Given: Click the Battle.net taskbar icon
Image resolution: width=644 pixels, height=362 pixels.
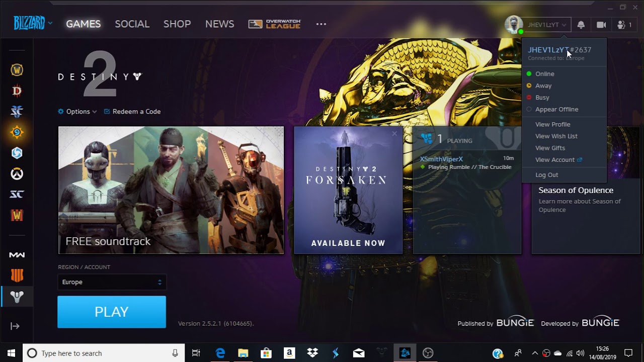Looking at the screenshot, I should pos(405,353).
